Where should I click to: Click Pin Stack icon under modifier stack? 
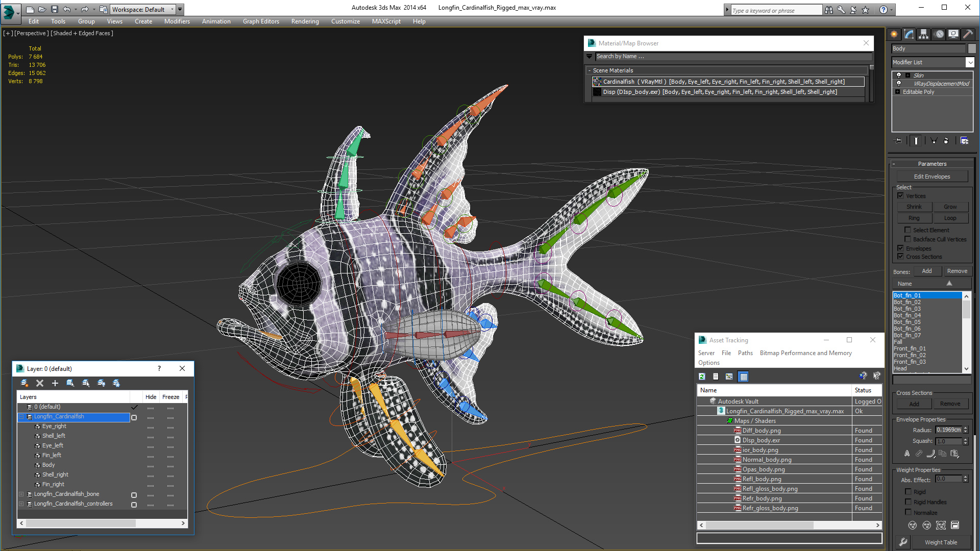coord(899,141)
